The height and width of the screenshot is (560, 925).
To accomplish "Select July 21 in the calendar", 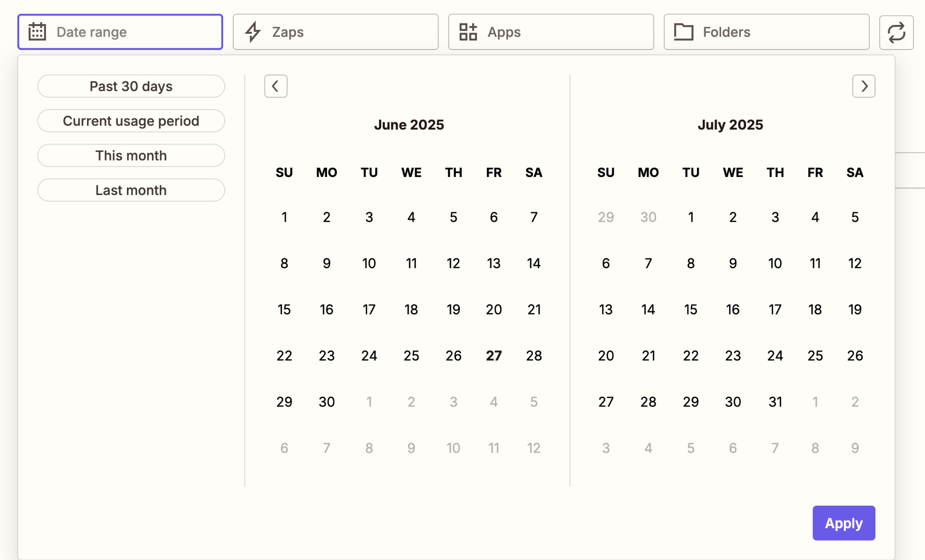I will (x=648, y=356).
